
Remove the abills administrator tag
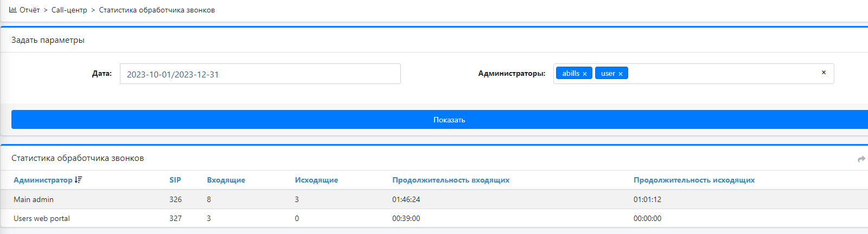(585, 74)
